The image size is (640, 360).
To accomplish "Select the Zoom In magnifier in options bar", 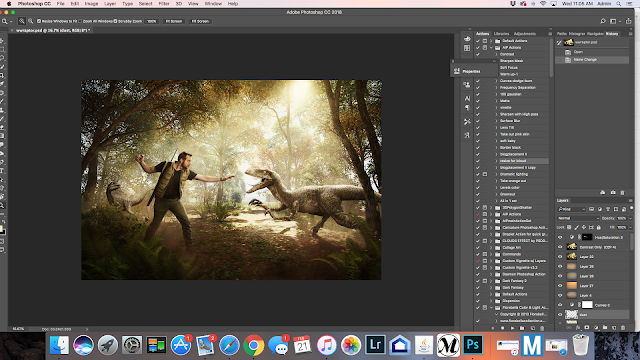I will click(x=22, y=21).
